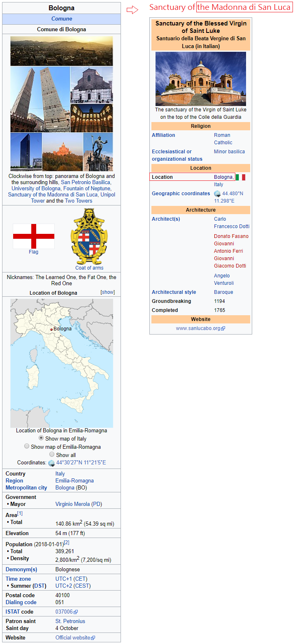This screenshot has width=295, height=644.
Task: Open the Virginio Merola link
Action: click(x=73, y=504)
